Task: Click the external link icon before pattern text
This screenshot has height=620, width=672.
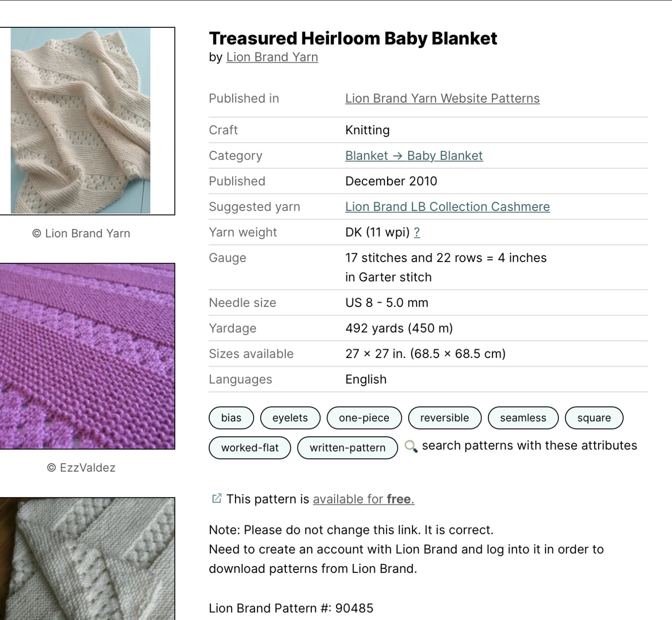Action: click(x=217, y=499)
